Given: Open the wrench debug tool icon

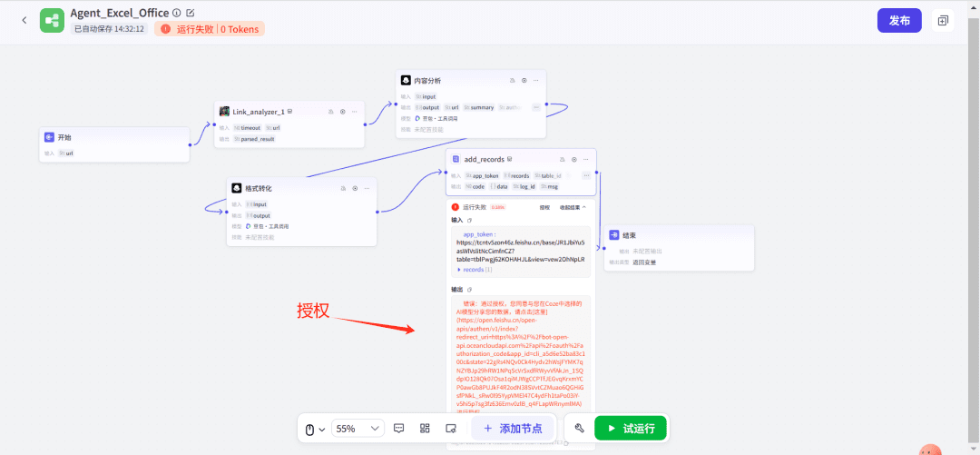Looking at the screenshot, I should [580, 429].
